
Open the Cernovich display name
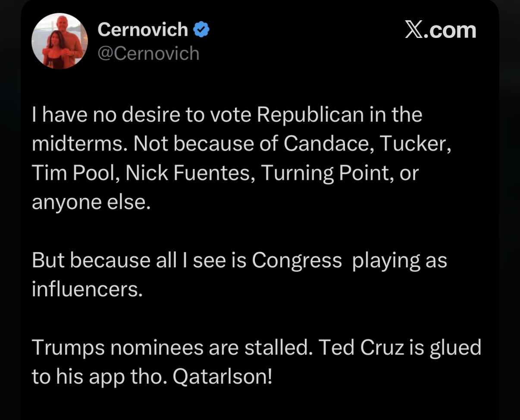(x=143, y=30)
